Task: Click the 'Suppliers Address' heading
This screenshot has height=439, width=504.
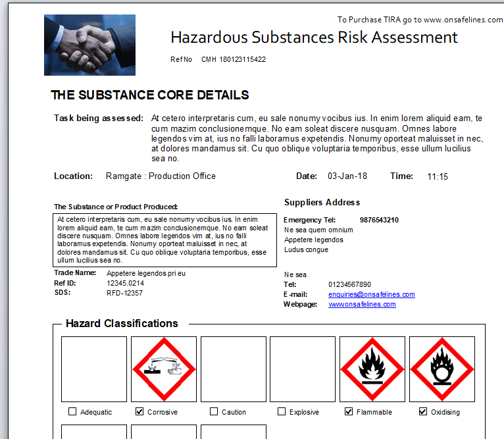Action: pos(322,203)
